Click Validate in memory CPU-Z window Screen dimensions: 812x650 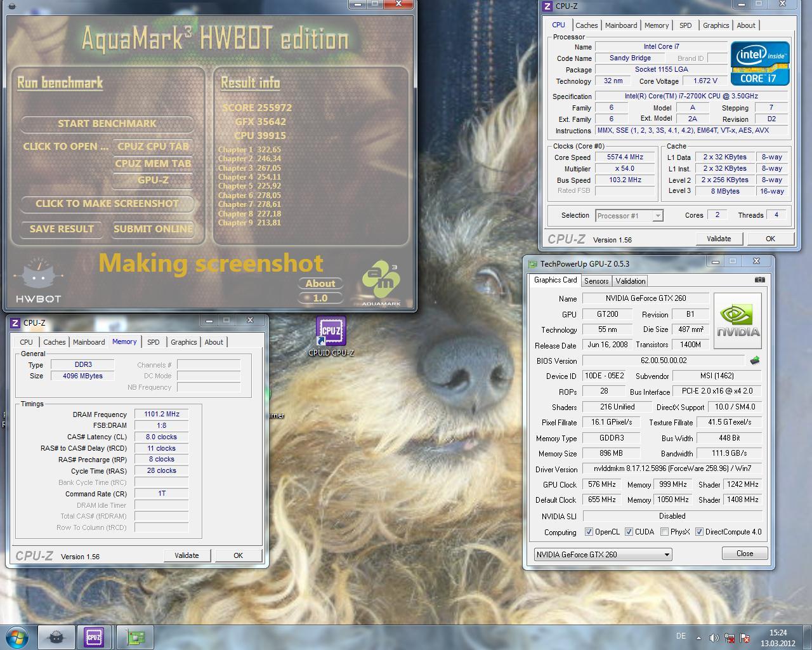(187, 555)
